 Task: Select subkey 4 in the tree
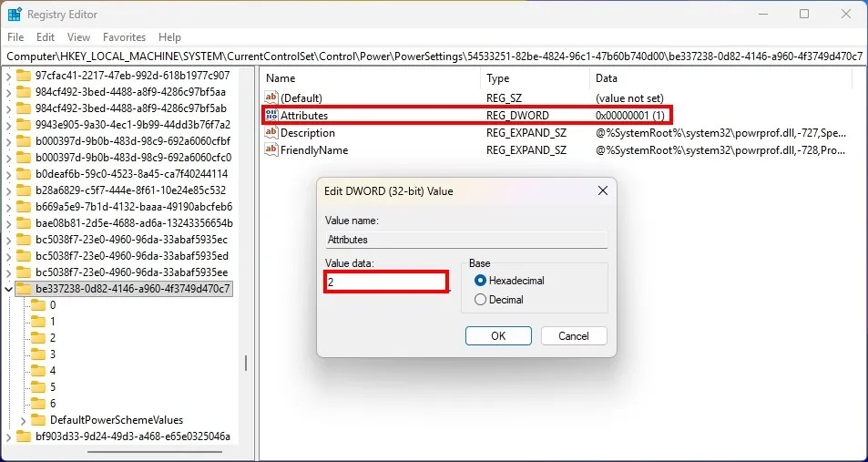pos(53,371)
